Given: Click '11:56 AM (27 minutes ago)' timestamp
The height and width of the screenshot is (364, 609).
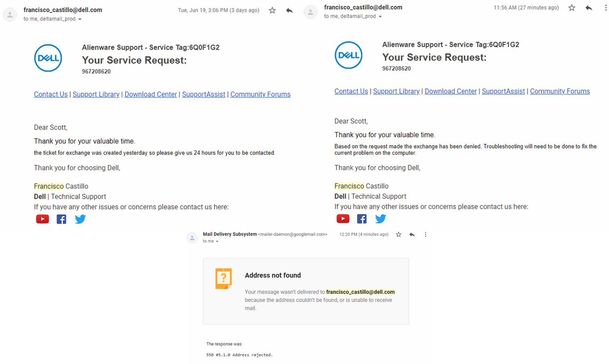Looking at the screenshot, I should pyautogui.click(x=526, y=7).
